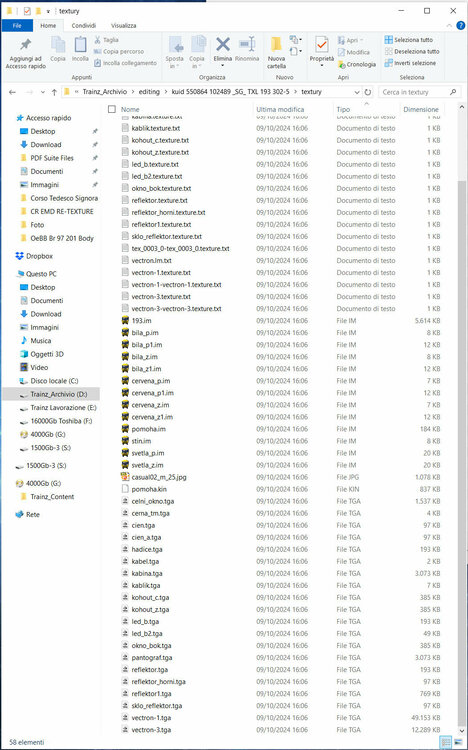Switch to large icons view in status bar
This screenshot has width=468, height=750.
[x=457, y=742]
